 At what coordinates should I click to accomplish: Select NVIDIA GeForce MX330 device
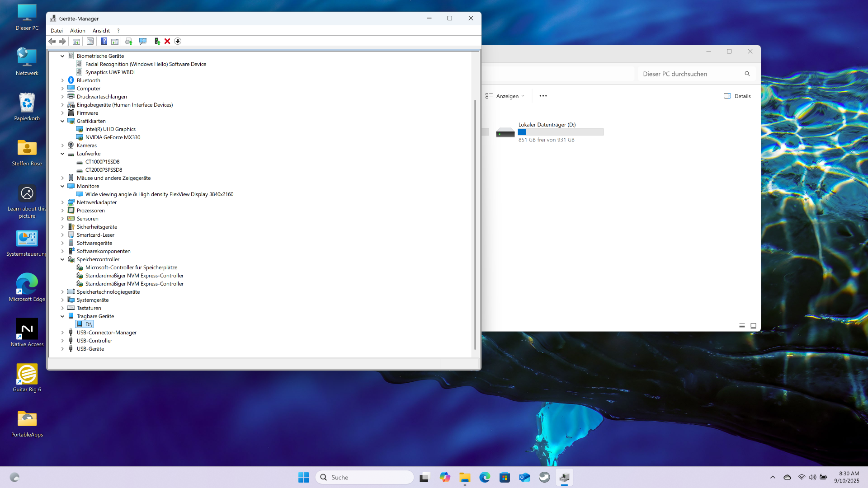coord(113,137)
